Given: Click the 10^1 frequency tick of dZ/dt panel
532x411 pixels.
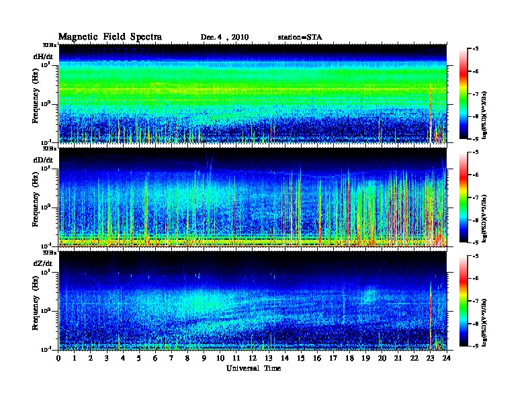Looking at the screenshot, I should point(46,272).
